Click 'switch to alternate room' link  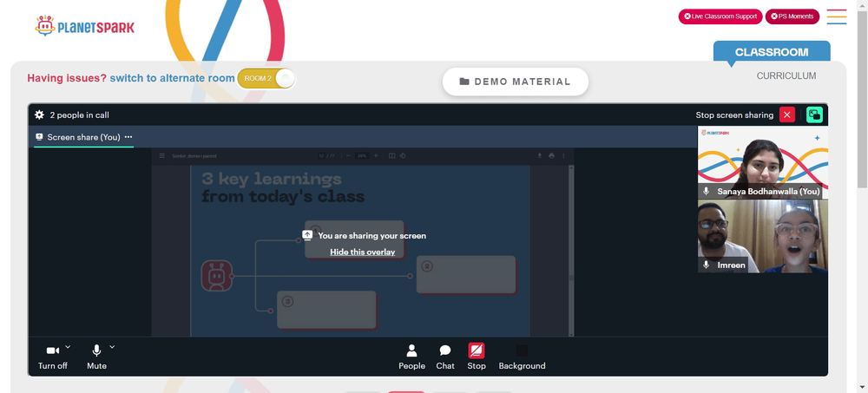(x=172, y=78)
